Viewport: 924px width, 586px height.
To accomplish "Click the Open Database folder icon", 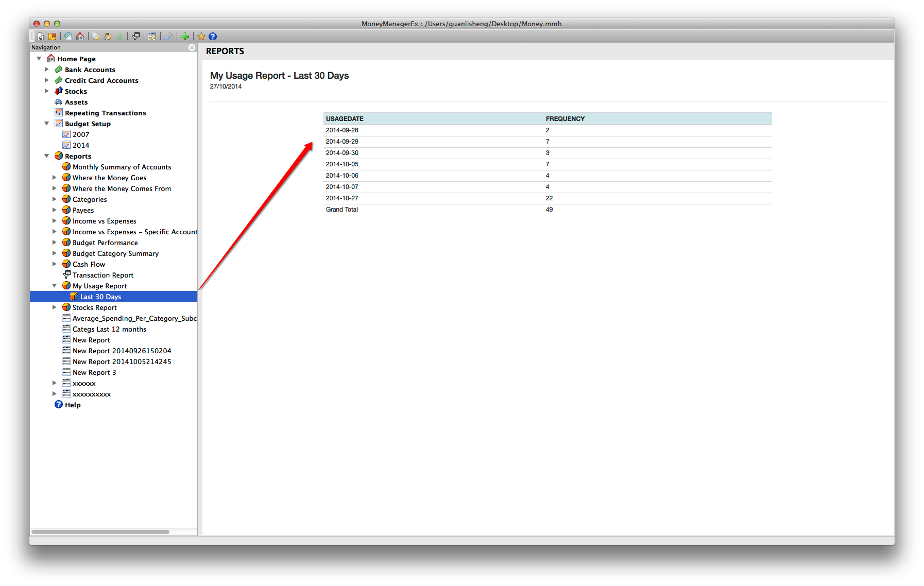I will pos(52,37).
